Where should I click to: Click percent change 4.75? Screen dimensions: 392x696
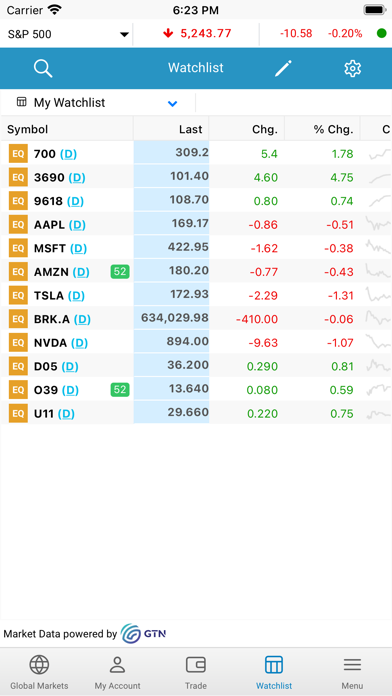pos(342,178)
